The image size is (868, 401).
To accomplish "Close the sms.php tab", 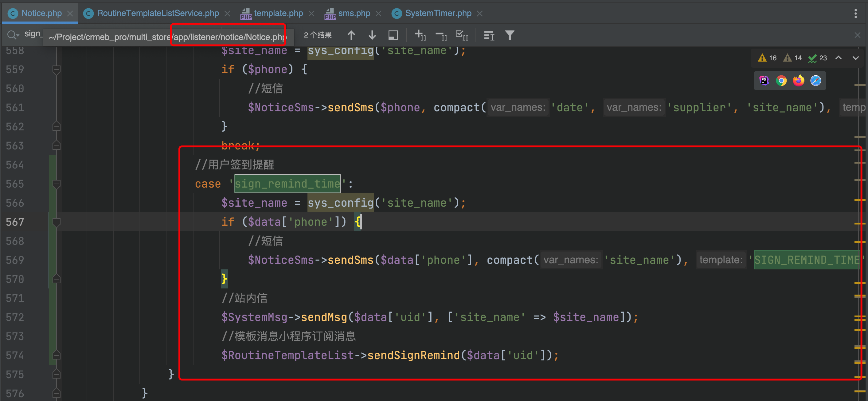I will click(x=378, y=14).
